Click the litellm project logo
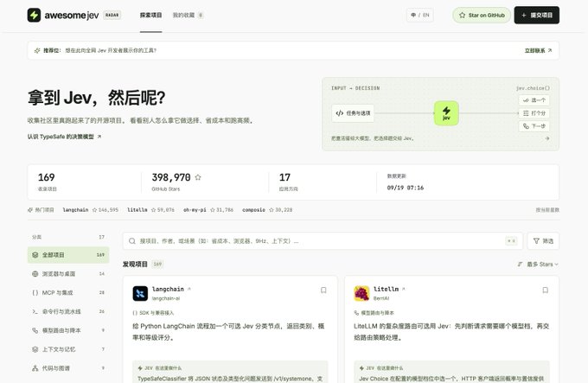Viewport: 588px width, 383px height. click(x=361, y=293)
